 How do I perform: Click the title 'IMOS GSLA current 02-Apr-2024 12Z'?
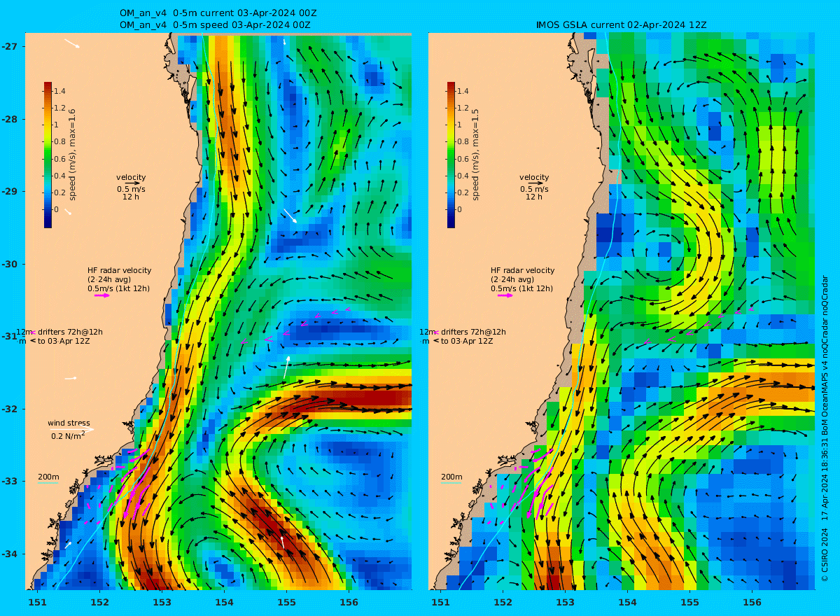(621, 25)
